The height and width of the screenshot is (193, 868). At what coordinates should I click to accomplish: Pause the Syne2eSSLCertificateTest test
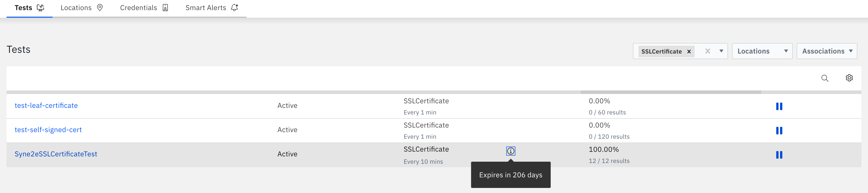click(779, 155)
